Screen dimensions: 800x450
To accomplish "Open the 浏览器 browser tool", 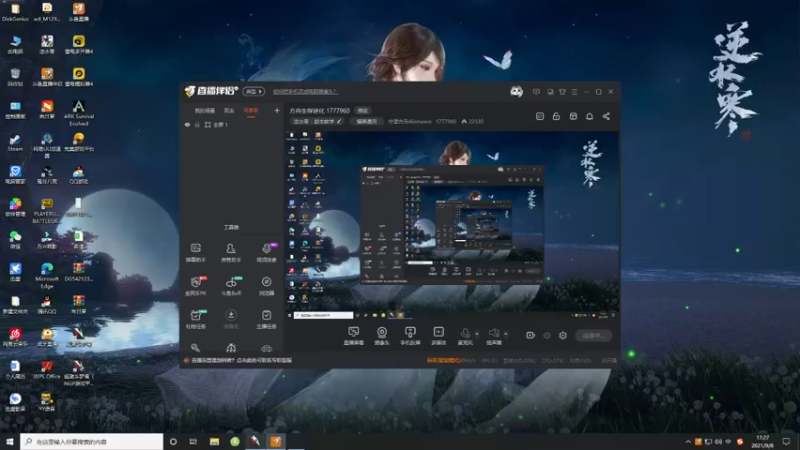I will pos(266,286).
